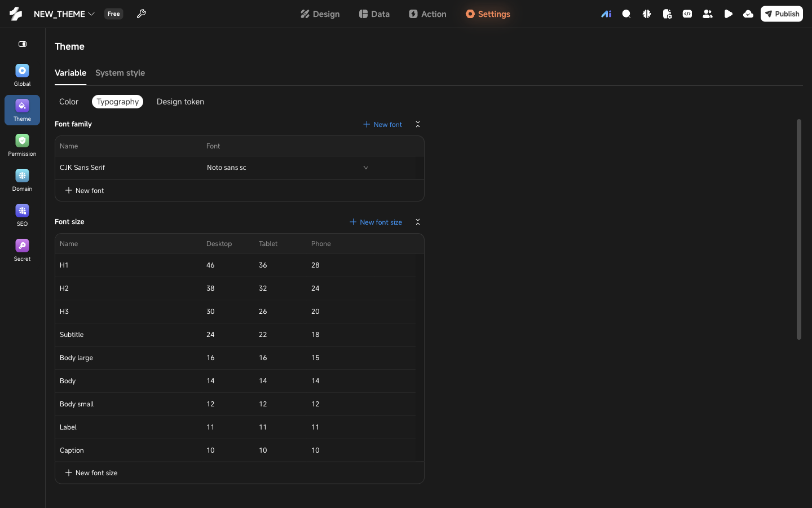The width and height of the screenshot is (812, 508).
Task: Switch to System style tab
Action: coord(120,73)
